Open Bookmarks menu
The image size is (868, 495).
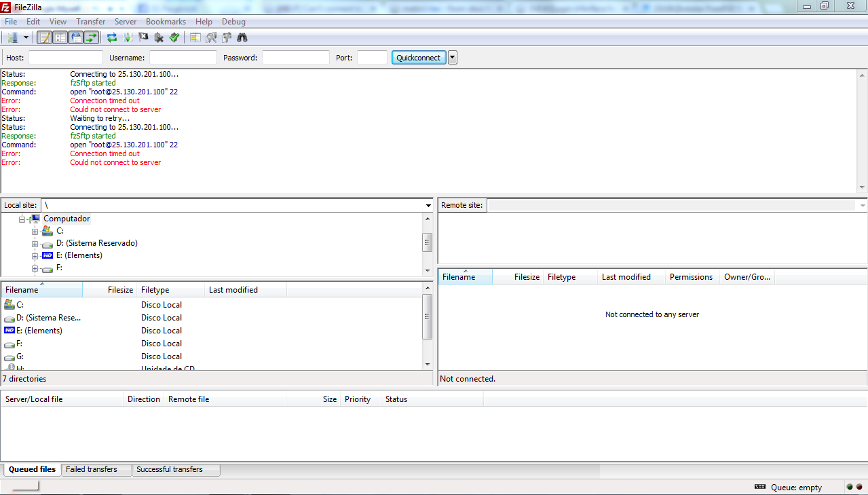(x=166, y=22)
